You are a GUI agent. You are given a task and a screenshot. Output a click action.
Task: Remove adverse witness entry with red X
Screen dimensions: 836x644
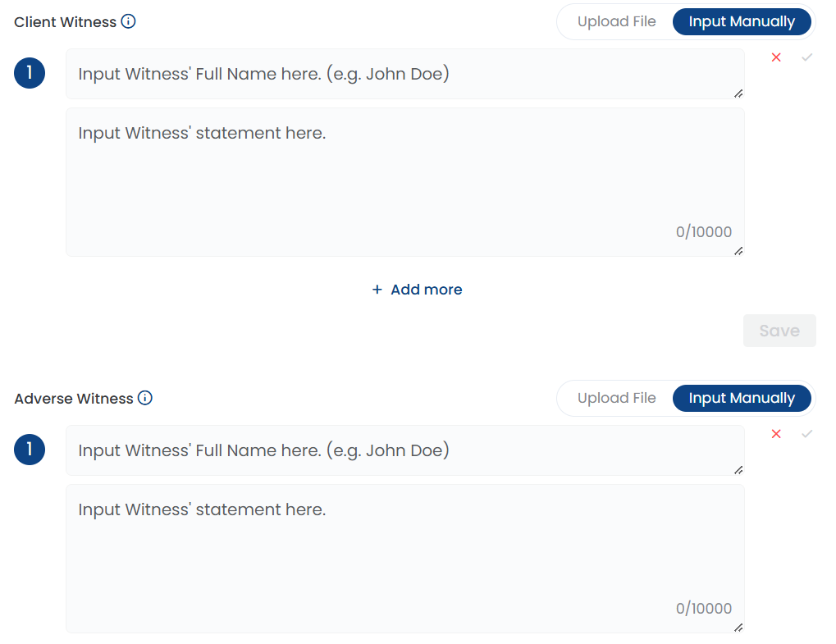pyautogui.click(x=776, y=433)
